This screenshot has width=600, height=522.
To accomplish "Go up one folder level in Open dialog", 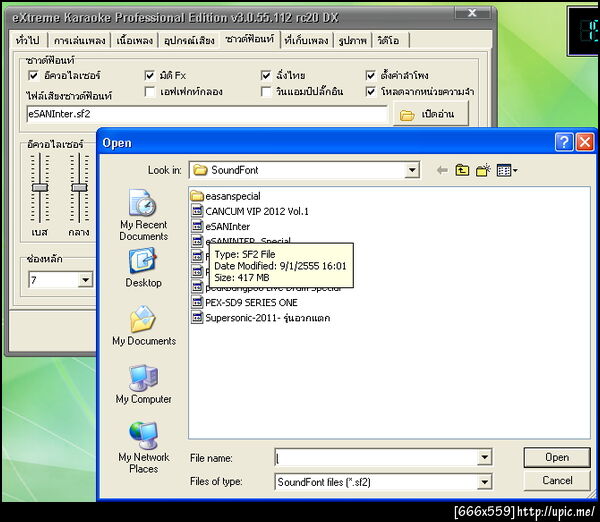I will 462,170.
